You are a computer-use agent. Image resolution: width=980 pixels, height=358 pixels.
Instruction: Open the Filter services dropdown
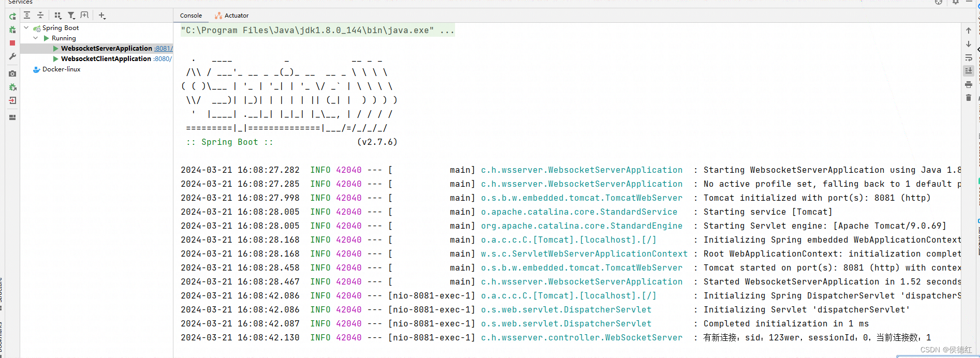[71, 16]
